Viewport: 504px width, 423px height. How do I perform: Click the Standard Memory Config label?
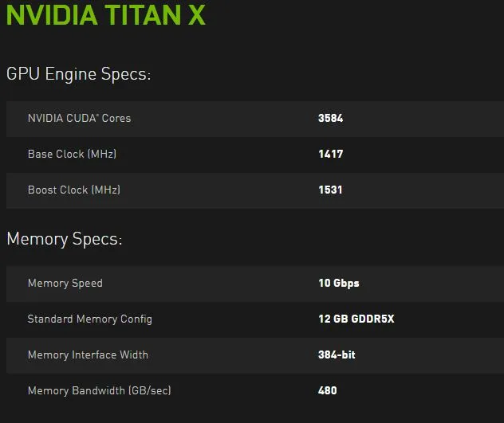[89, 319]
